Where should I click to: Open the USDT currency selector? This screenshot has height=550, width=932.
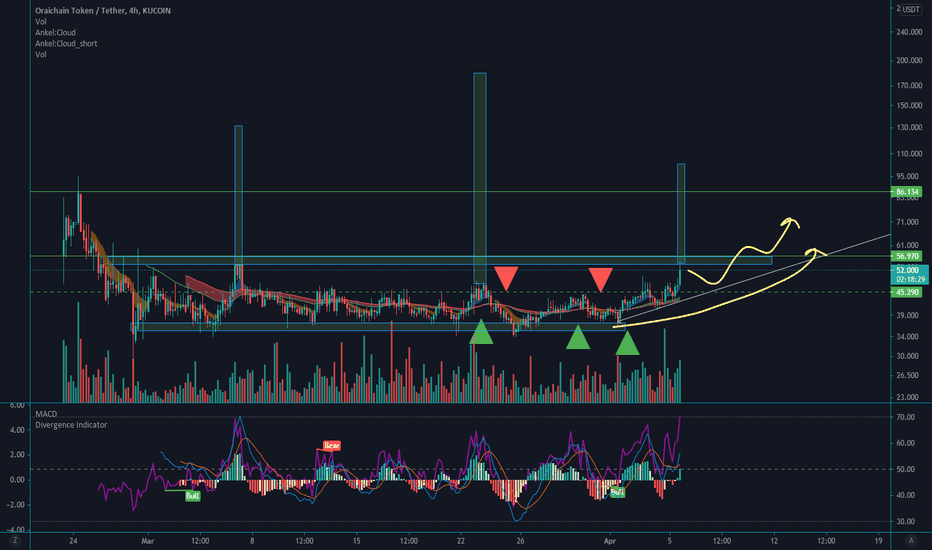(911, 10)
